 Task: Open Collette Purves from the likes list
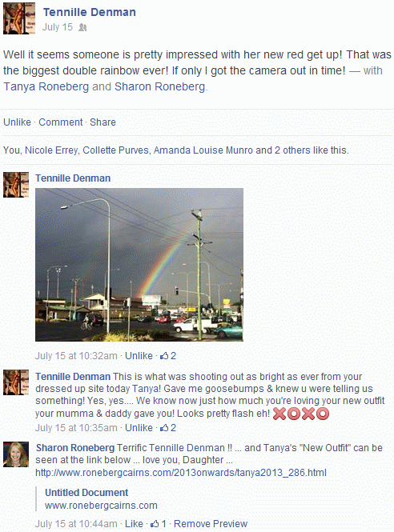pyautogui.click(x=115, y=150)
